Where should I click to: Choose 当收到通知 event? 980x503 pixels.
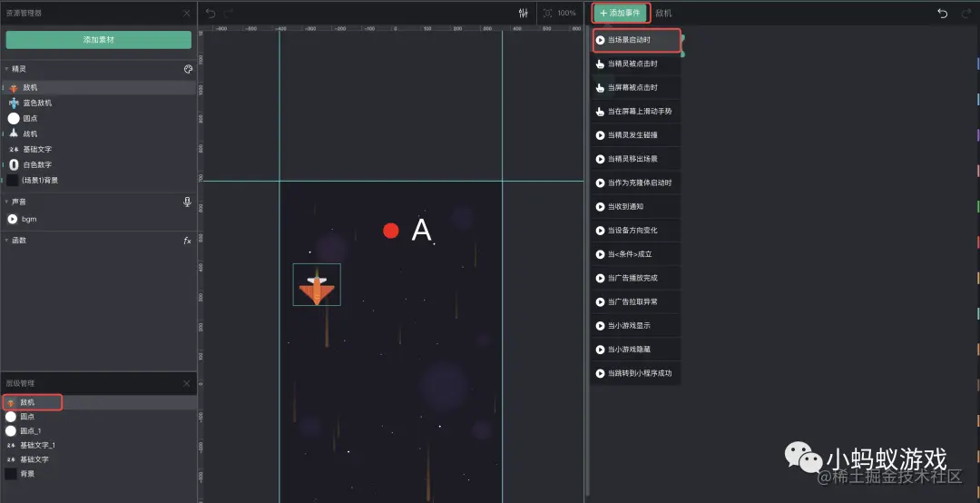(x=636, y=206)
